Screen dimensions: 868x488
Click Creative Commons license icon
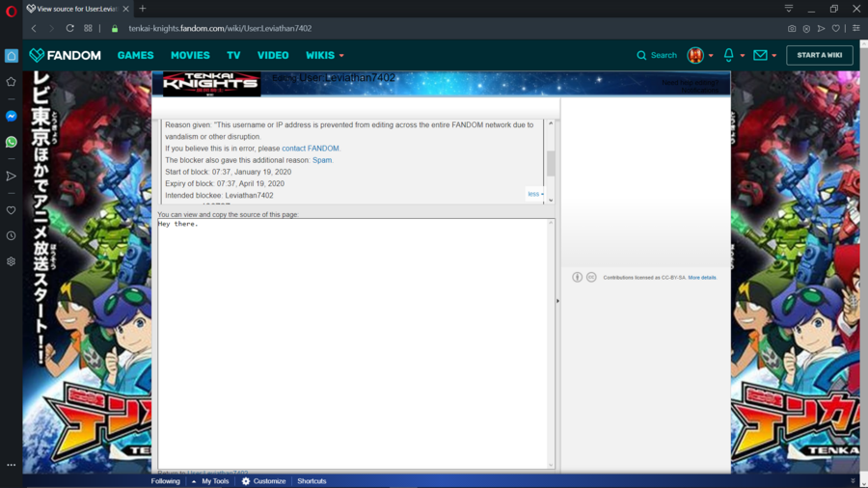click(591, 277)
